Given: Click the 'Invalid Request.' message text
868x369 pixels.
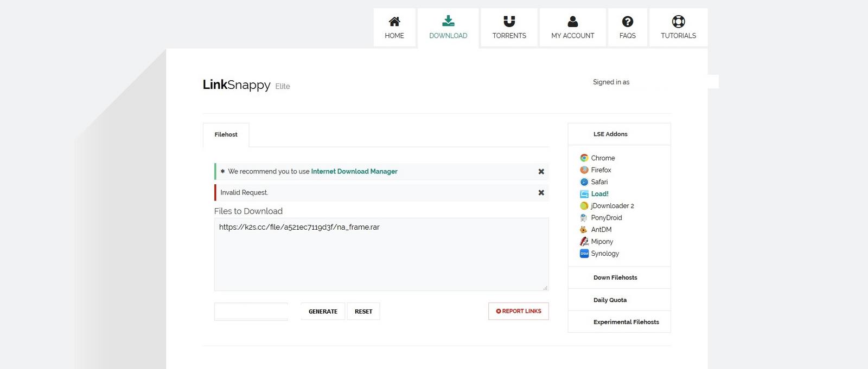Looking at the screenshot, I should point(244,192).
